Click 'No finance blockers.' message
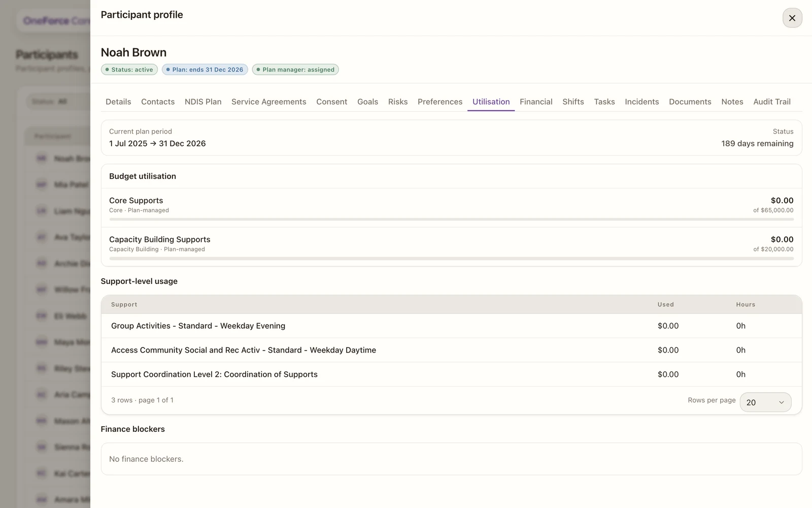Viewport: 812px width, 508px height. 146,459
